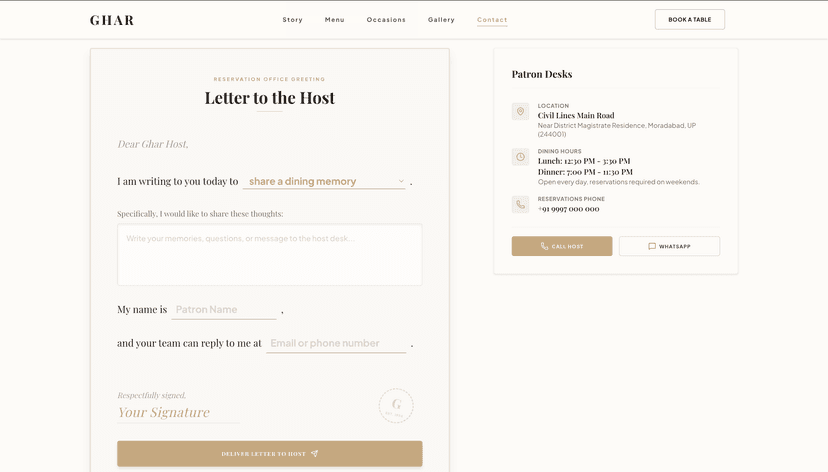Click the dropdown chevron arrow

tap(401, 181)
